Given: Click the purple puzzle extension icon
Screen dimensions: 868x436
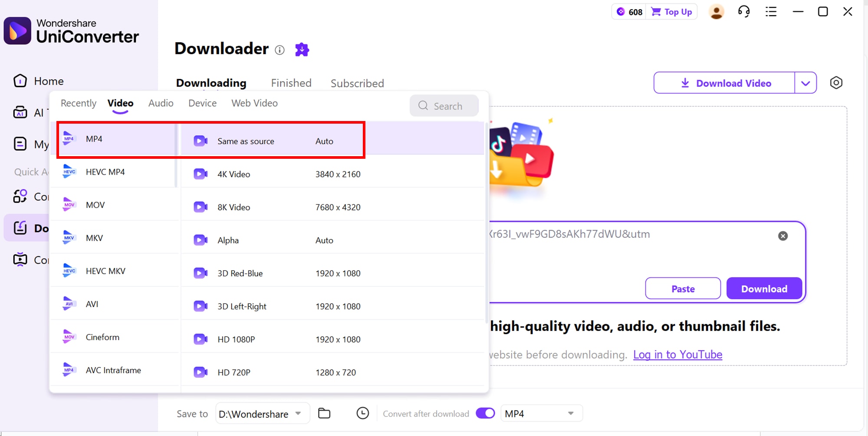Looking at the screenshot, I should coord(302,49).
